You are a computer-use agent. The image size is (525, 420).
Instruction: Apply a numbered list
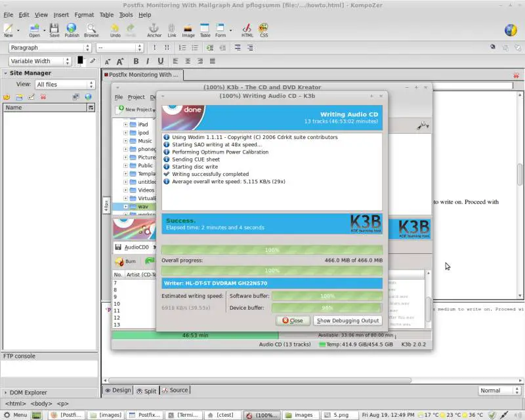[182, 47]
